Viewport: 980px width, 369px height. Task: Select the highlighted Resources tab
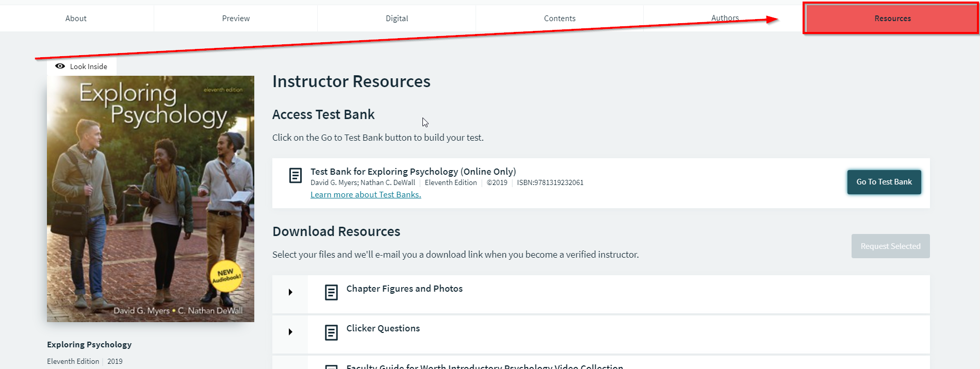point(892,18)
